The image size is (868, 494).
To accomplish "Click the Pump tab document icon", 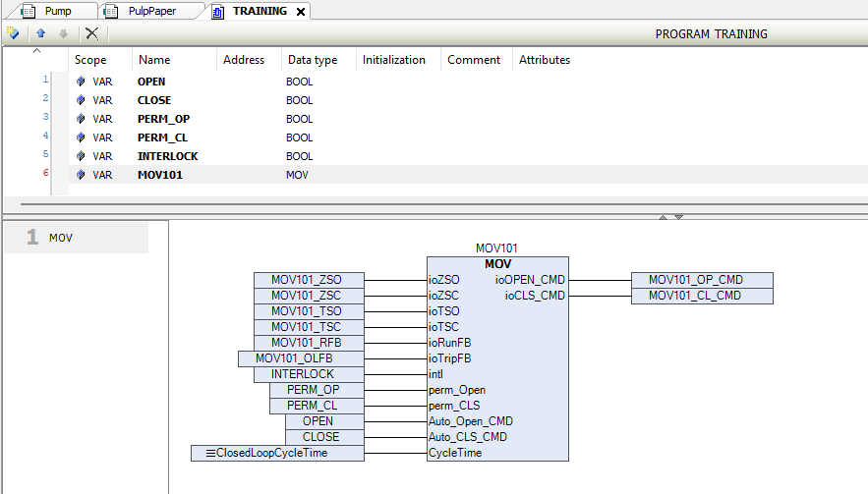I will pyautogui.click(x=28, y=11).
